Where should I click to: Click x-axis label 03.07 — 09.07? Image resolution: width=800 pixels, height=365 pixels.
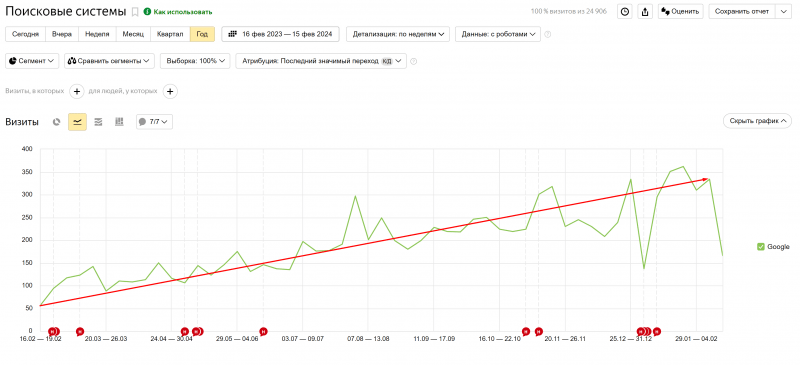click(303, 339)
